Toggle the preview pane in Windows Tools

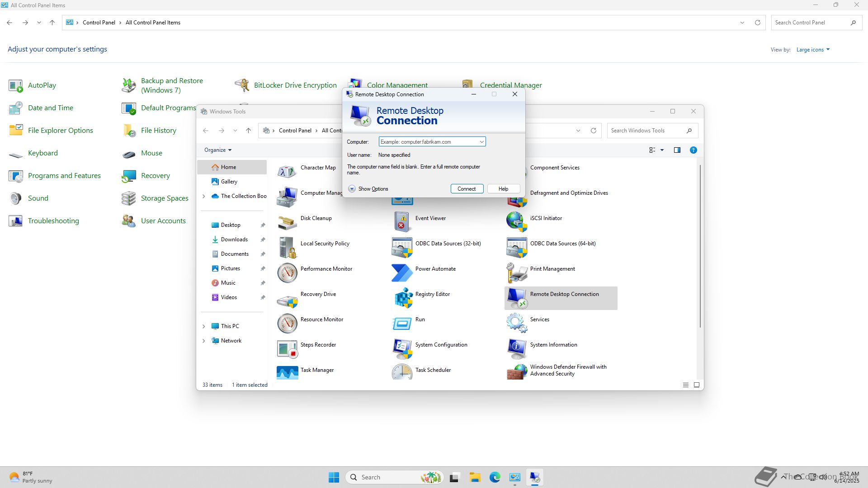(677, 150)
